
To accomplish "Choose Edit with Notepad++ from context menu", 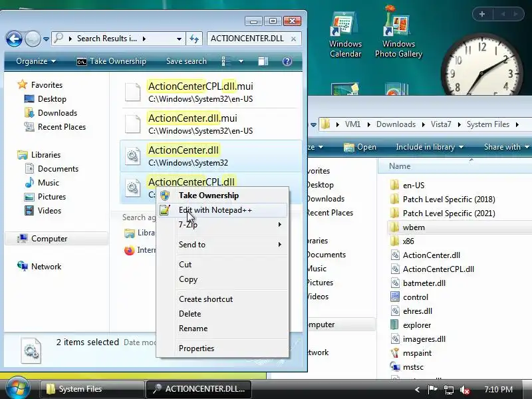I will (x=223, y=210).
